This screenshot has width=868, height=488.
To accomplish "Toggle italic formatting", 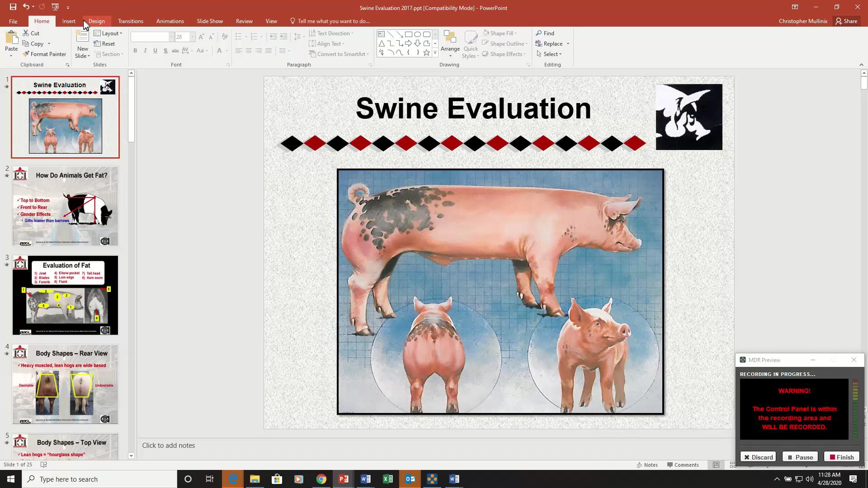I will point(145,51).
